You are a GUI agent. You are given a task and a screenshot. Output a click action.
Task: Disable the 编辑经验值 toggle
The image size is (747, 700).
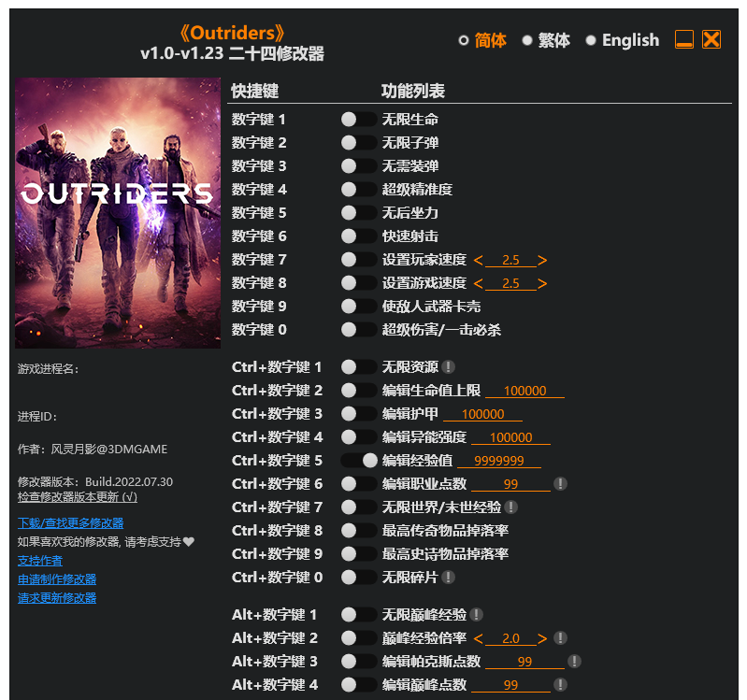pos(359,461)
